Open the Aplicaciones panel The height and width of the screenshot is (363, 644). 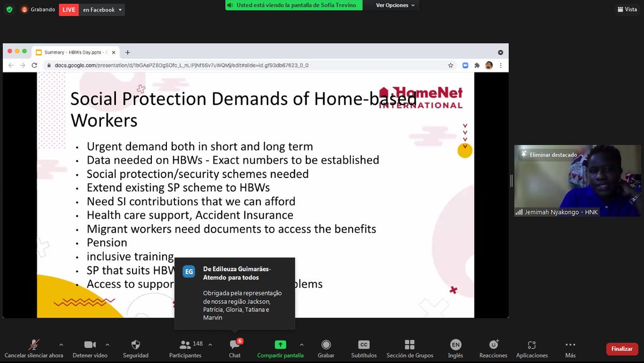pyautogui.click(x=532, y=349)
